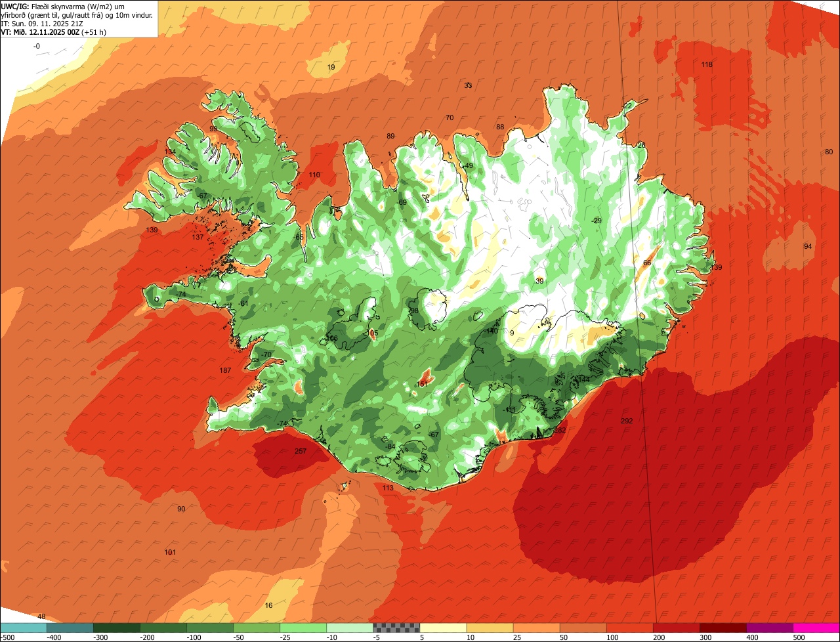The height and width of the screenshot is (642, 840).
Task: Click the map value 80 at the eastern edge
Action: click(x=829, y=152)
